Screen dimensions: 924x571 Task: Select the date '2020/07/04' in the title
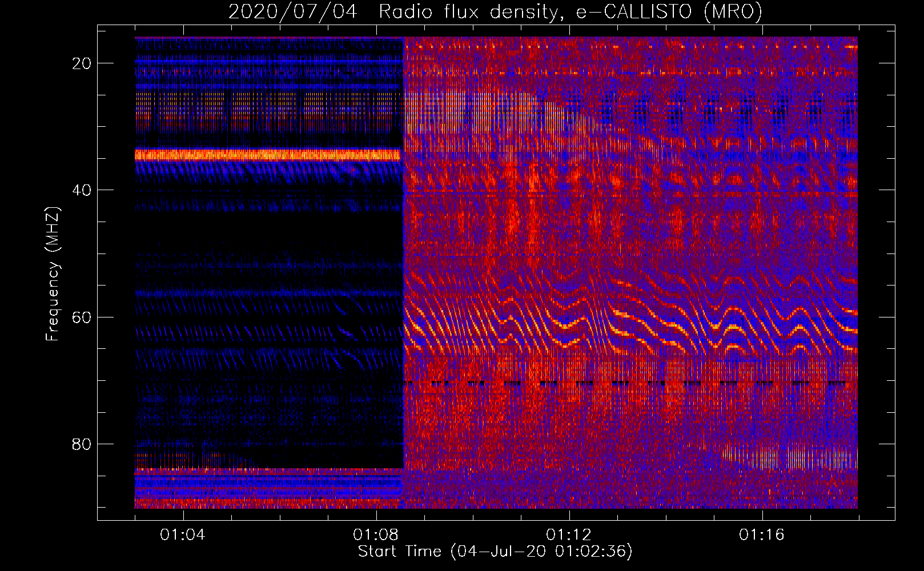coord(293,11)
